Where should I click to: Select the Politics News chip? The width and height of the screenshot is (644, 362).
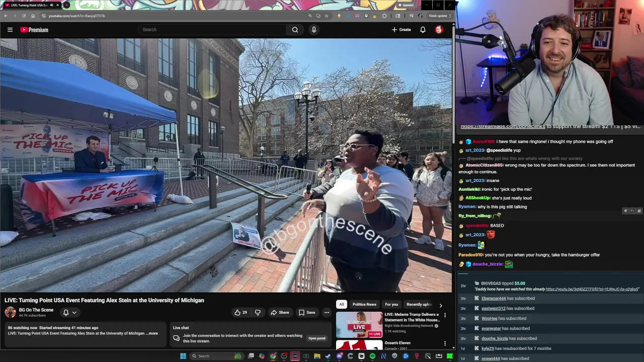pos(364,304)
